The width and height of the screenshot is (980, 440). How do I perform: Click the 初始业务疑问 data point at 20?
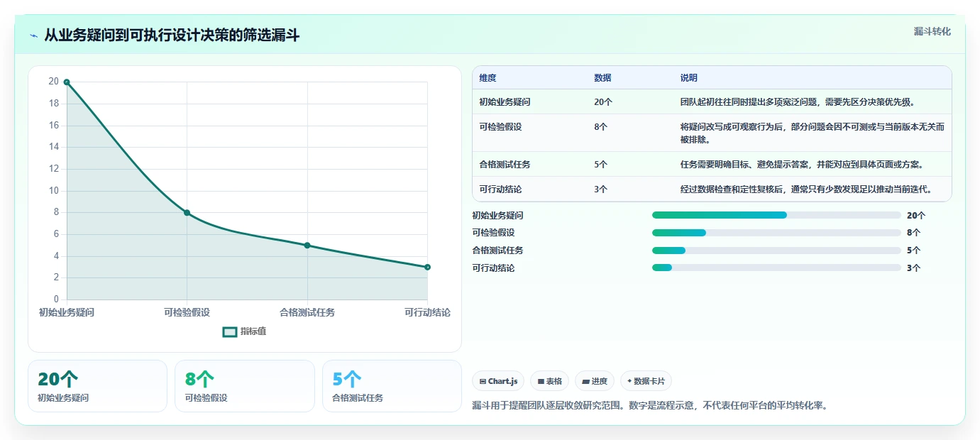tap(67, 82)
